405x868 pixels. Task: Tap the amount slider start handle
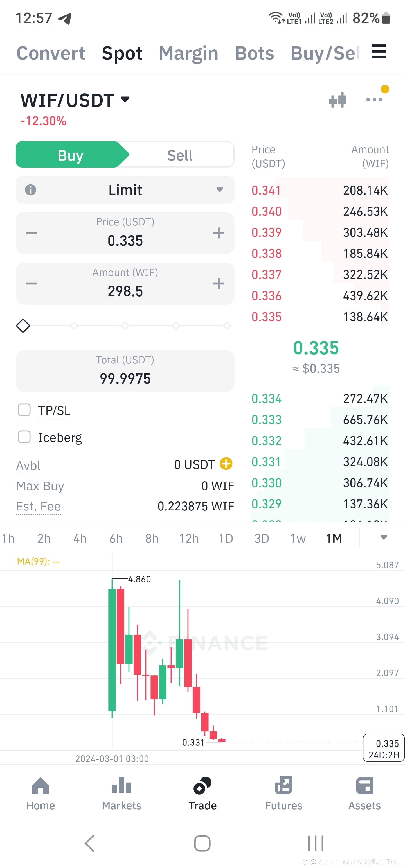pyautogui.click(x=23, y=325)
